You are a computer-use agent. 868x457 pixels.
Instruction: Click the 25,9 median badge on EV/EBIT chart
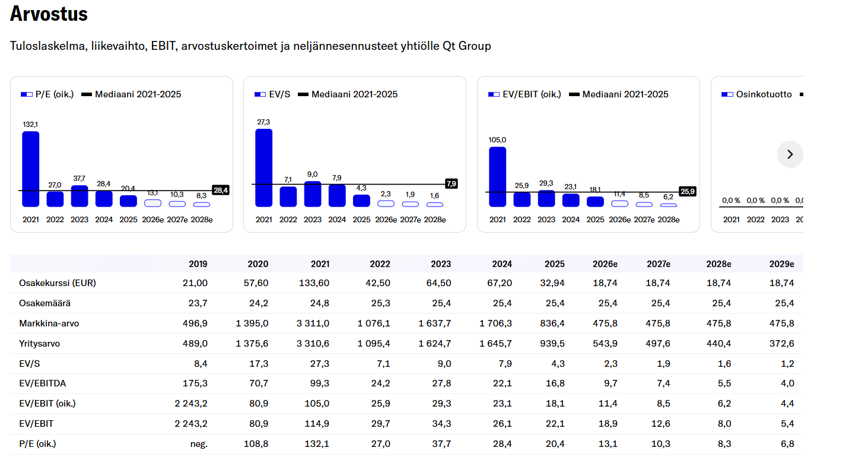tap(688, 192)
